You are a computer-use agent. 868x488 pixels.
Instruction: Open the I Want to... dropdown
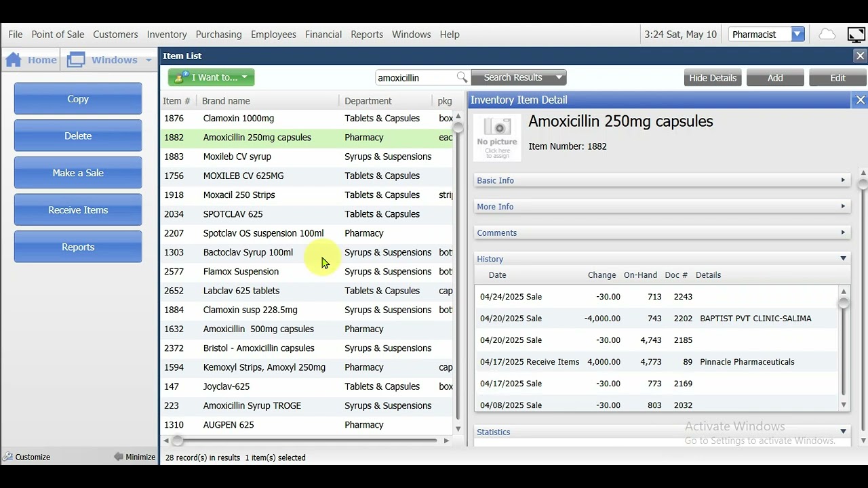[x=212, y=77]
